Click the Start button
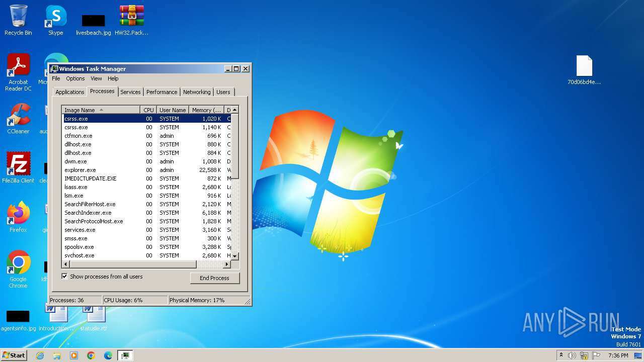The height and width of the screenshot is (362, 644). [x=14, y=355]
